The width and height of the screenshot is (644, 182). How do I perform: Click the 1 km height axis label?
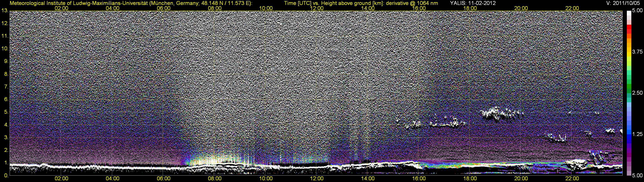(x=6, y=163)
